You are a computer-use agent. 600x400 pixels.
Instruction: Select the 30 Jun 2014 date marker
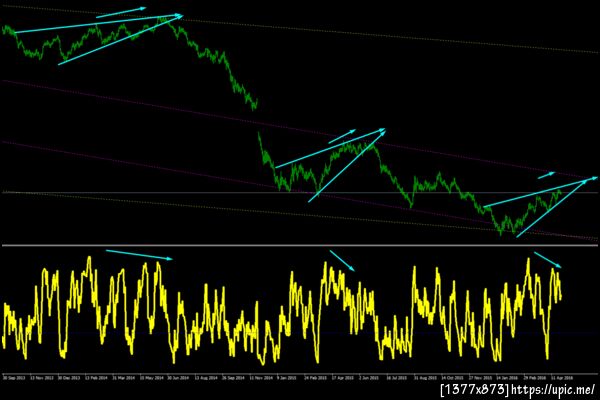pos(179,378)
